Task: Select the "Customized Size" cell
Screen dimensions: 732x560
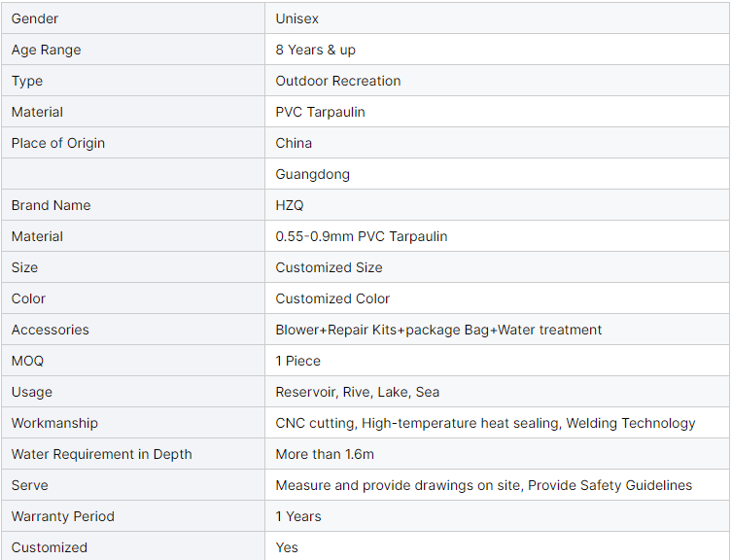Action: click(329, 267)
